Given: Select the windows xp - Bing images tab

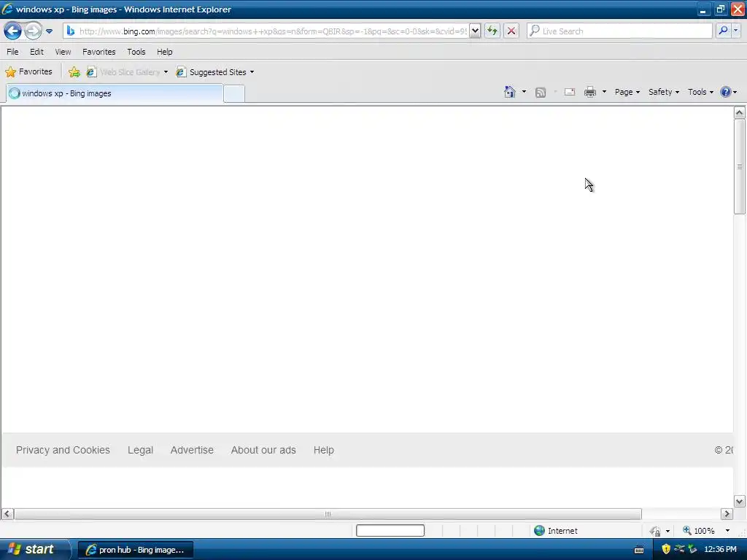Looking at the screenshot, I should [x=115, y=93].
